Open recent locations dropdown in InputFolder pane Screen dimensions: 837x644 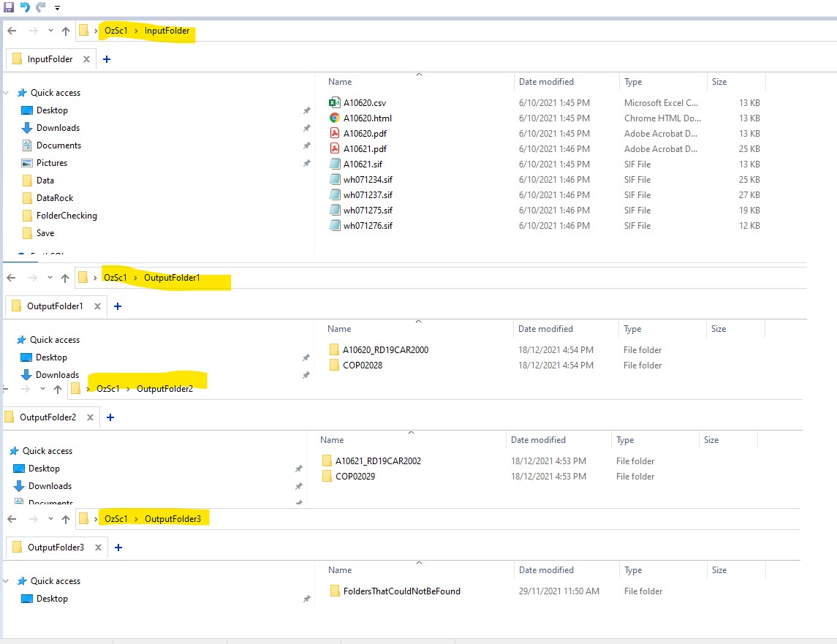[50, 31]
